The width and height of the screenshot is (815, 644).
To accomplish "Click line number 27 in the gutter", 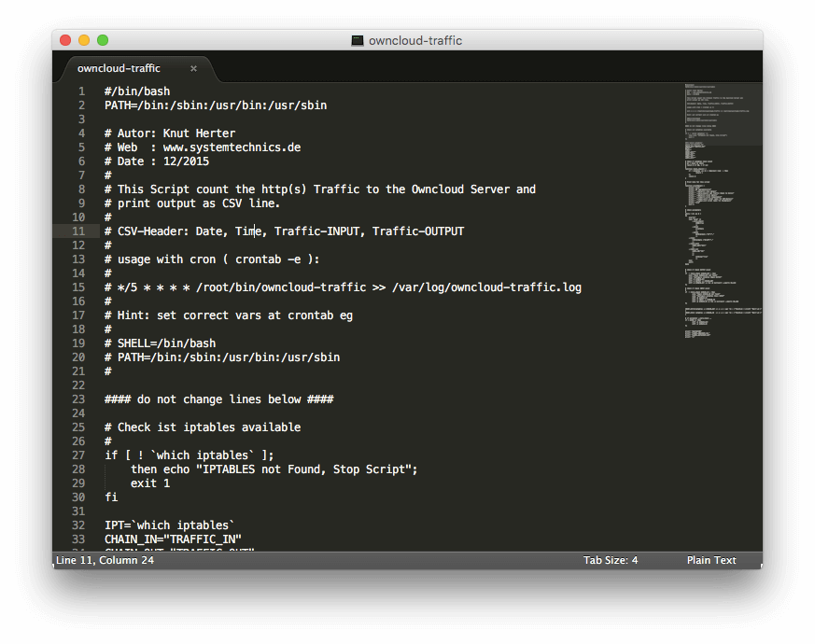I will [x=78, y=455].
